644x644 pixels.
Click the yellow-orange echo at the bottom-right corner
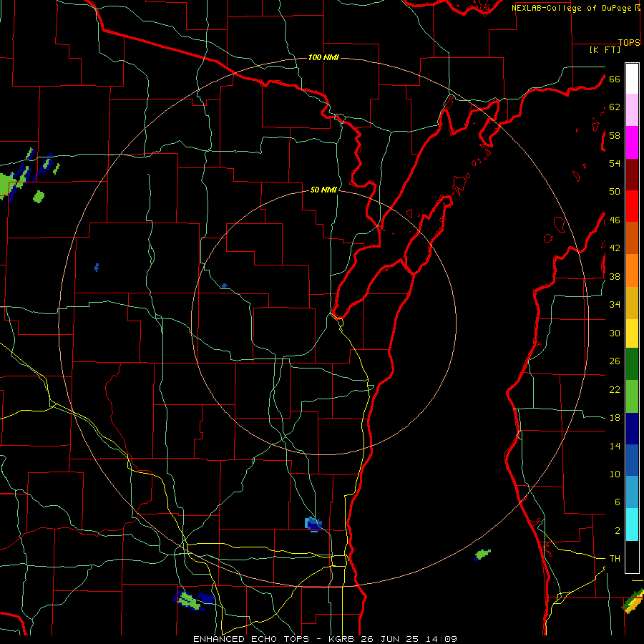(633, 601)
